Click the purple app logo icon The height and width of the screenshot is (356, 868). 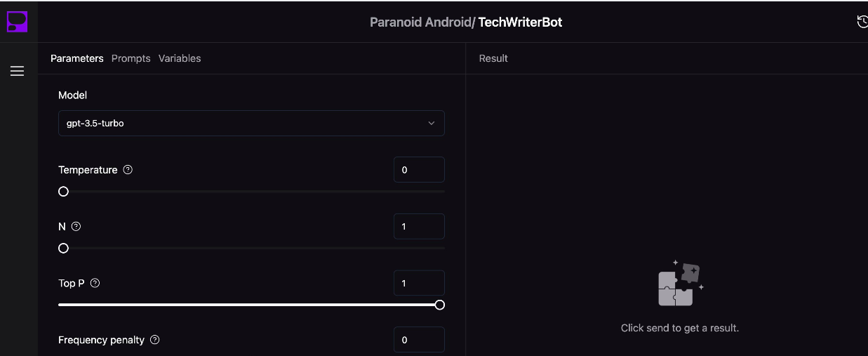coord(18,22)
